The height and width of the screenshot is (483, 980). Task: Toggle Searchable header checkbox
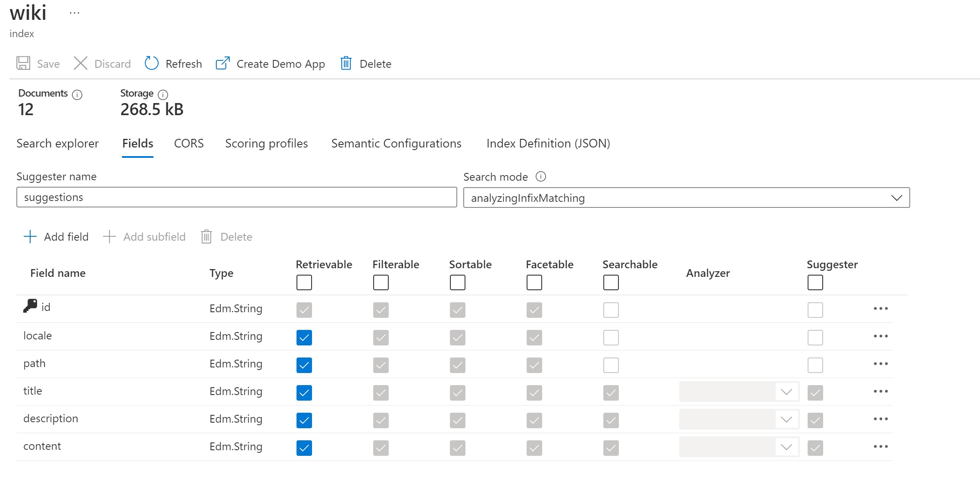click(x=611, y=282)
